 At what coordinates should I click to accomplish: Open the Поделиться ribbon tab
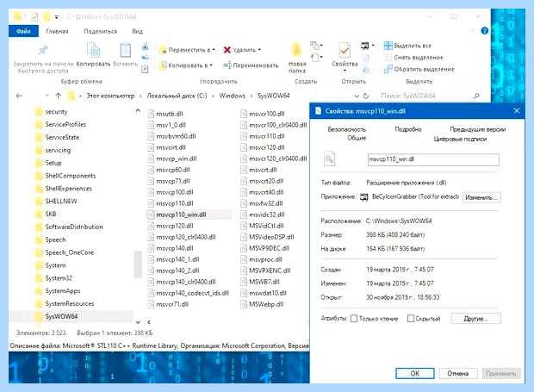(100, 31)
